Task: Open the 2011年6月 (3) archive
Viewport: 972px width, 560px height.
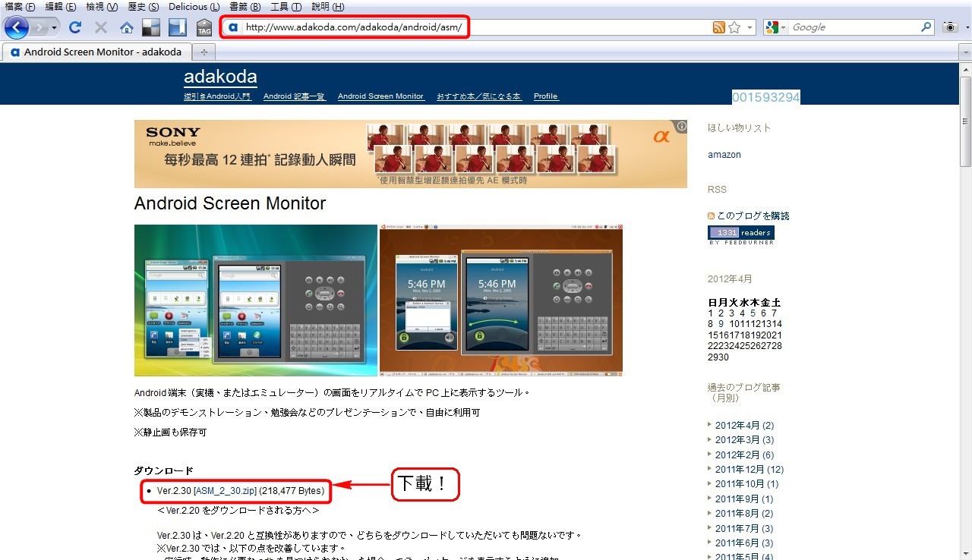Action: click(744, 543)
